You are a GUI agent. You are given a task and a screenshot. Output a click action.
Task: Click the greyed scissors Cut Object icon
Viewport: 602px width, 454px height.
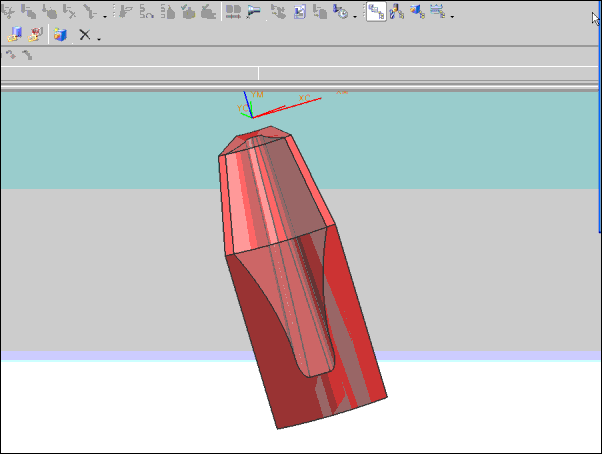(x=8, y=12)
